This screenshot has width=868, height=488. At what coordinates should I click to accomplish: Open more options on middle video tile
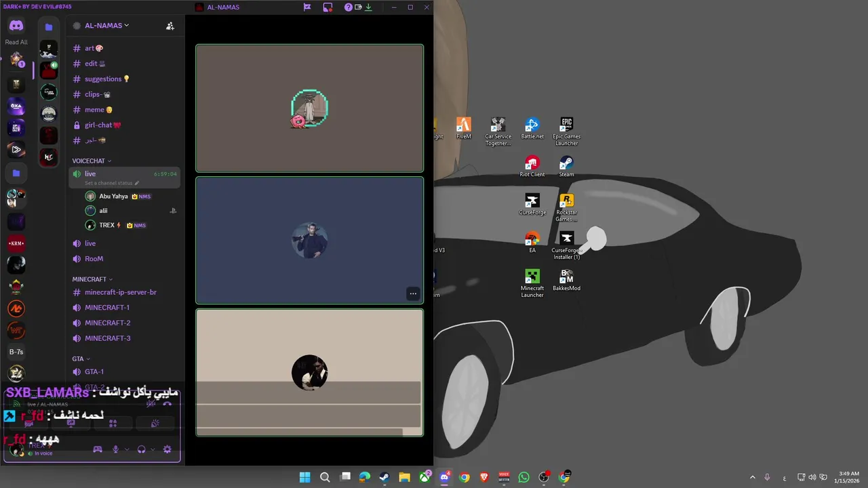click(x=412, y=293)
